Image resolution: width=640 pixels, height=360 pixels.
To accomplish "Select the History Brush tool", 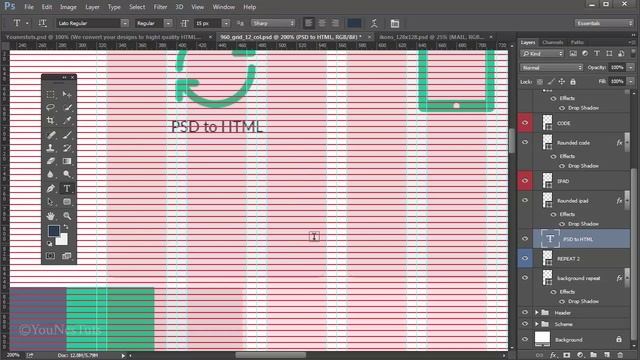I will point(67,148).
